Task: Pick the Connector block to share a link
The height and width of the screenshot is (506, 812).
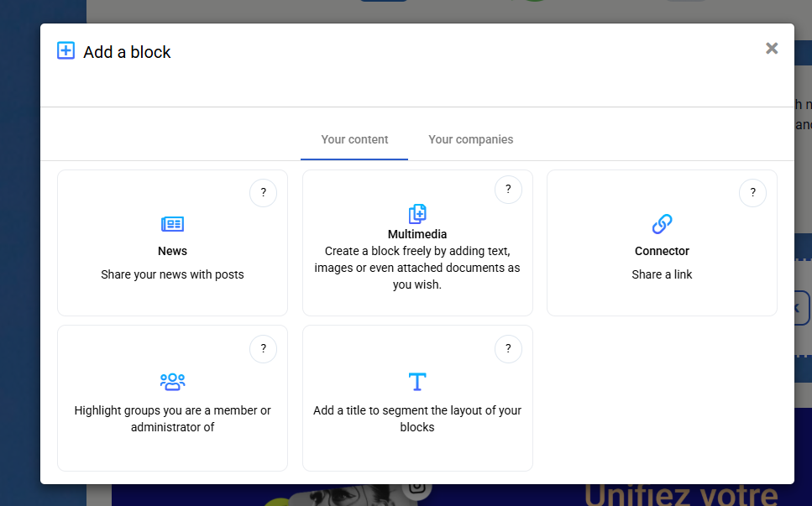Action: [662, 252]
